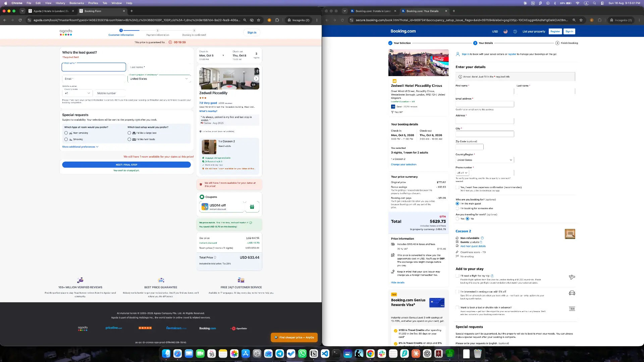This screenshot has width=644, height=362.
Task: Select the Non-smoking room preference
Action: pyautogui.click(x=66, y=133)
